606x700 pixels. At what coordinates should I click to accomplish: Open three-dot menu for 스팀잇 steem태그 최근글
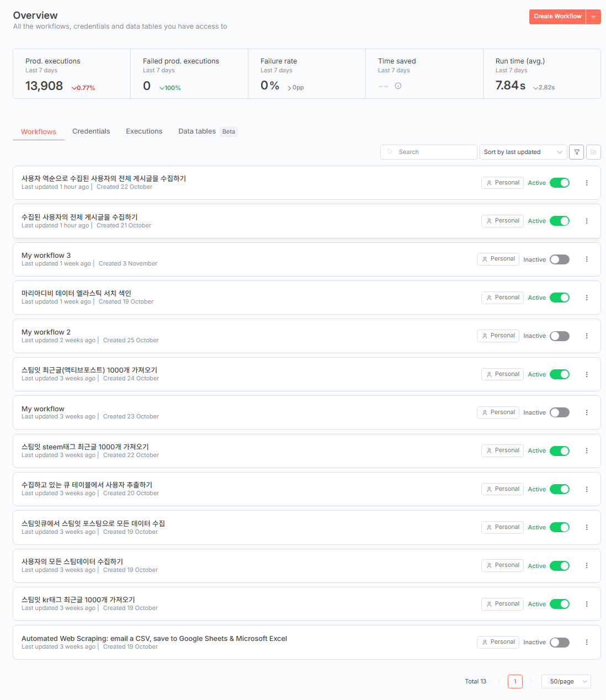pos(587,450)
